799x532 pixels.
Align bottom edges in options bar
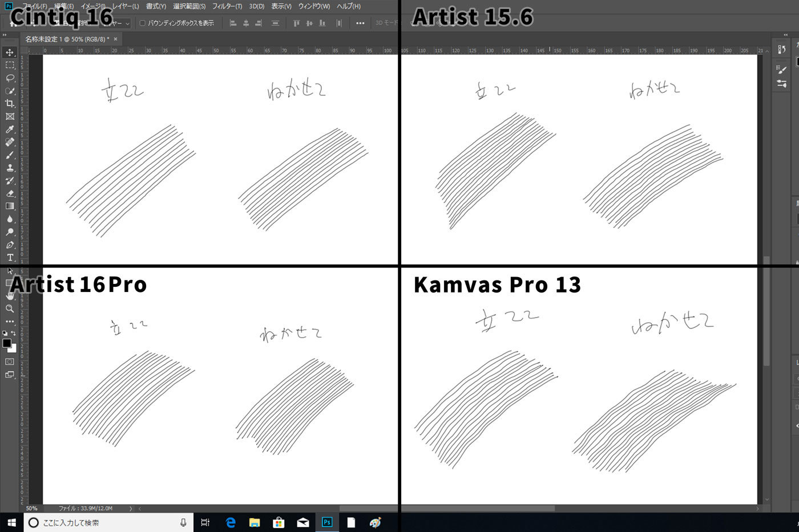coord(322,23)
